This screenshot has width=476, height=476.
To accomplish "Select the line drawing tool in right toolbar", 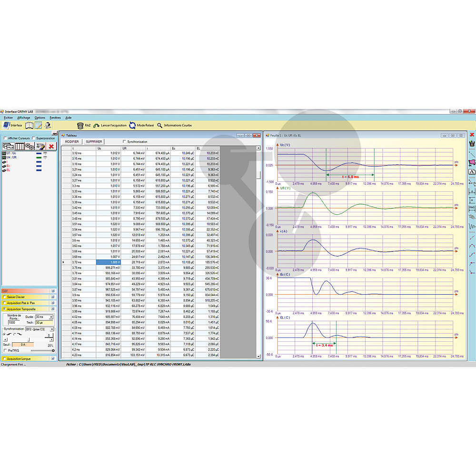I will click(472, 154).
